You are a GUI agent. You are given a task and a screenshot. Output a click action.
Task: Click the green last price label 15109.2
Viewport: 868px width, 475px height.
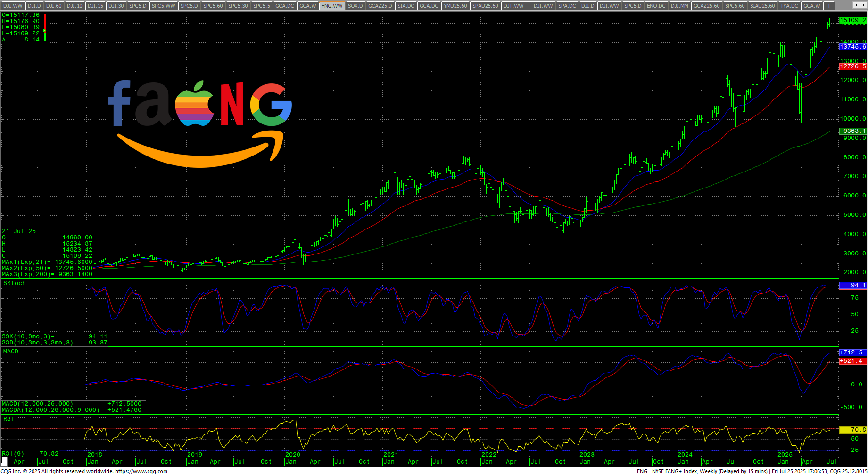(x=853, y=20)
